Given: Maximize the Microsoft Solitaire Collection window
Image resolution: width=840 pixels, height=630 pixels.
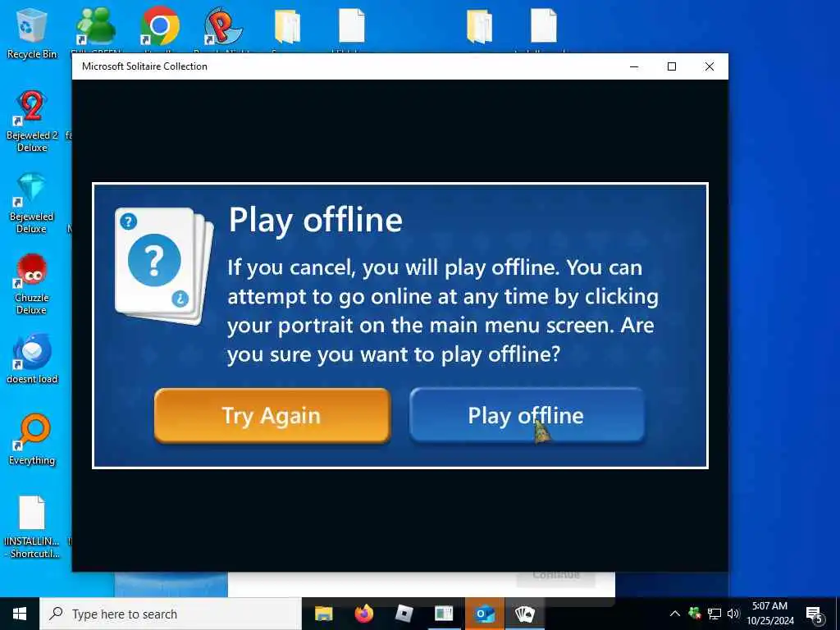Looking at the screenshot, I should [x=672, y=66].
